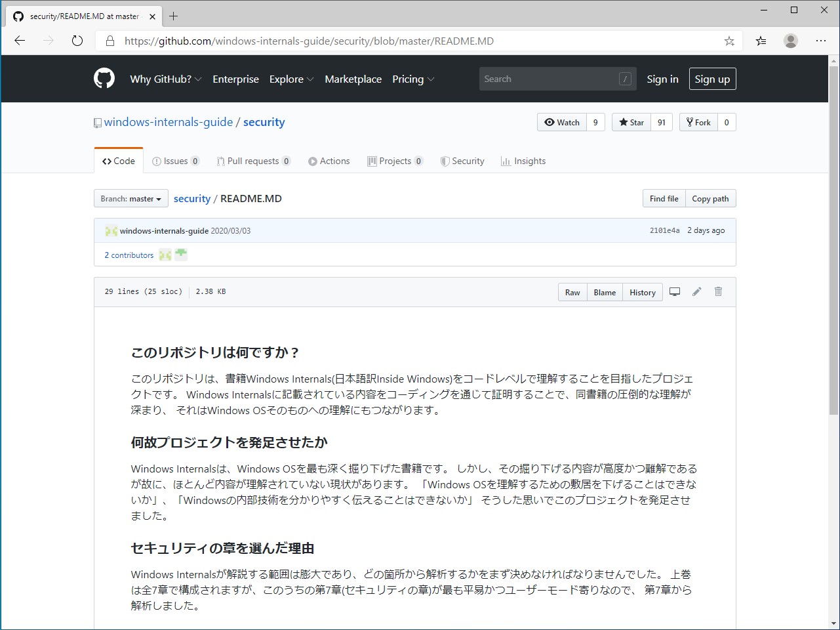Open the rendered document display view
Image resolution: width=840 pixels, height=630 pixels.
coord(675,291)
